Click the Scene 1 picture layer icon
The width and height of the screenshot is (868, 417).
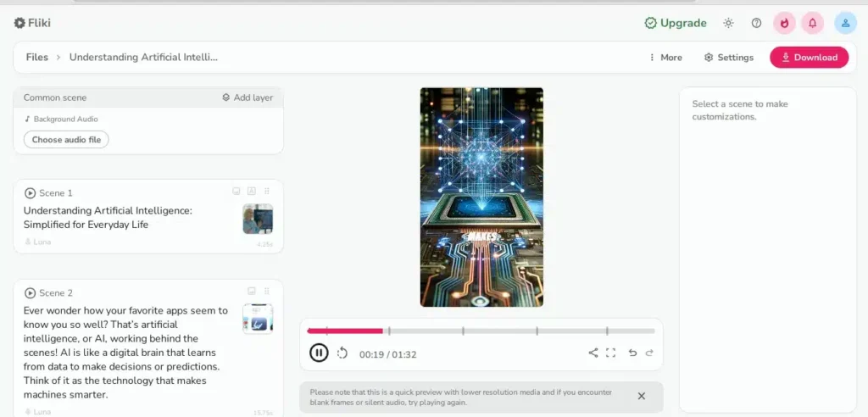click(x=236, y=191)
